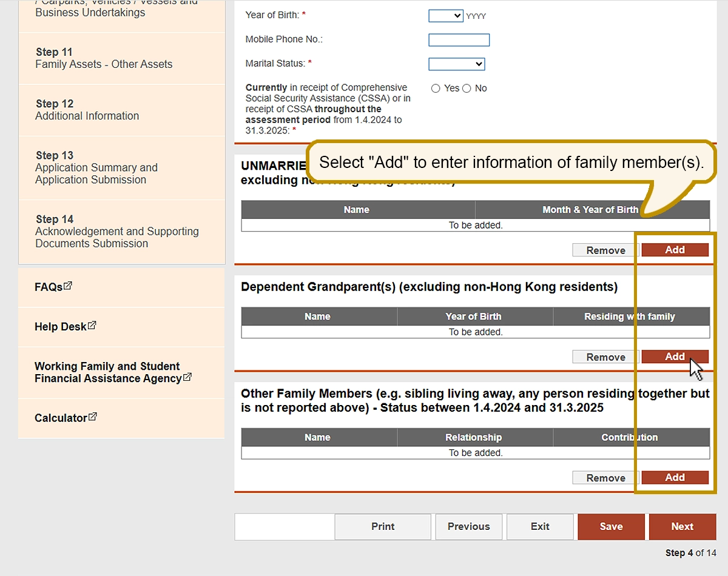The height and width of the screenshot is (576, 728).
Task: Open the Year of Birth dropdown
Action: tap(445, 16)
